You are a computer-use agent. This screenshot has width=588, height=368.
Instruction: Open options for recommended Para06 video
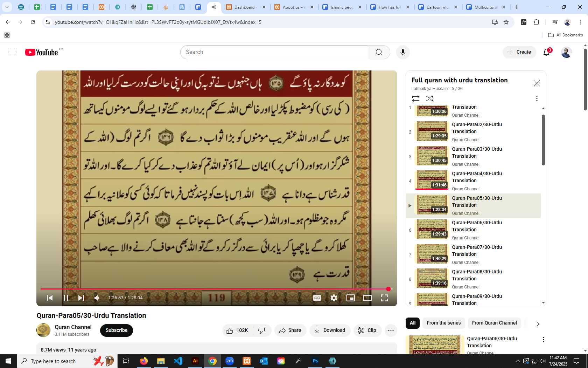point(543,340)
